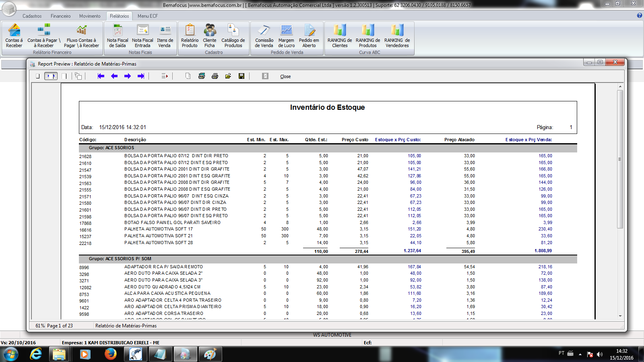Select the Relatórios ribbon tab

[x=120, y=16]
